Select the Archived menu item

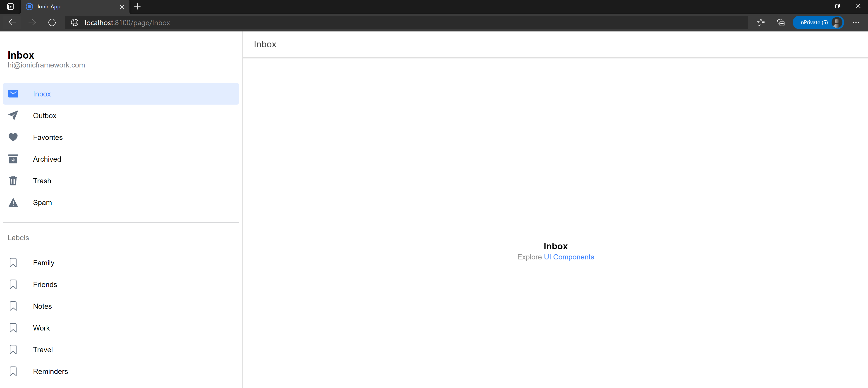coord(47,159)
